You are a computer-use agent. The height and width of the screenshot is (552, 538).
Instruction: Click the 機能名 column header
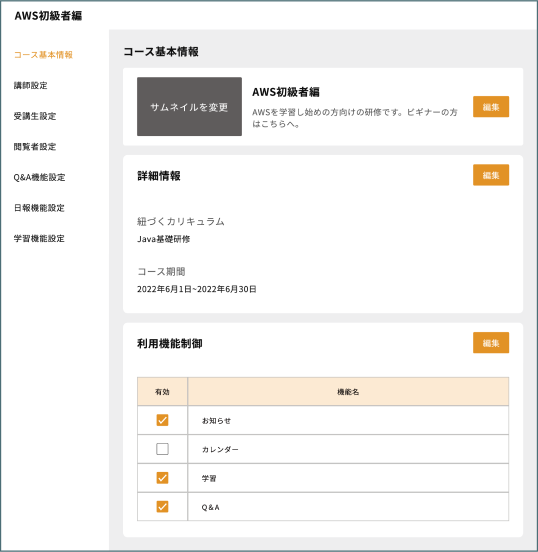pyautogui.click(x=348, y=391)
